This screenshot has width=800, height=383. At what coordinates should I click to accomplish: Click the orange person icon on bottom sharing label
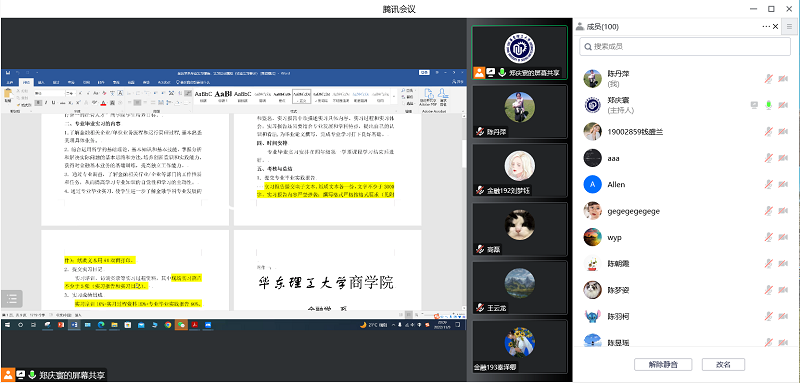coord(8,375)
